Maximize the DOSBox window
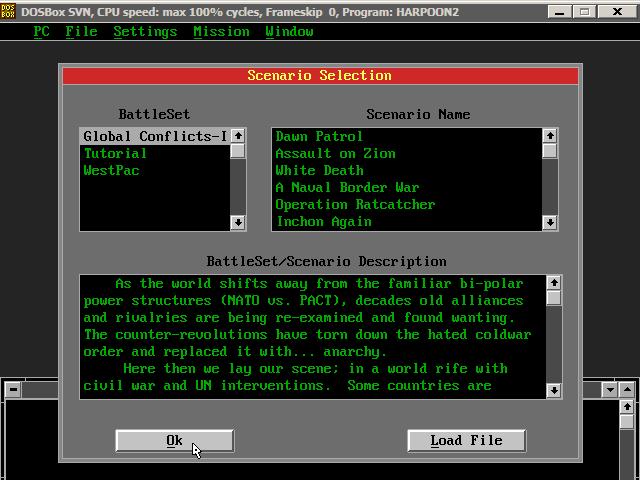Image resolution: width=640 pixels, height=480 pixels. (x=584, y=11)
